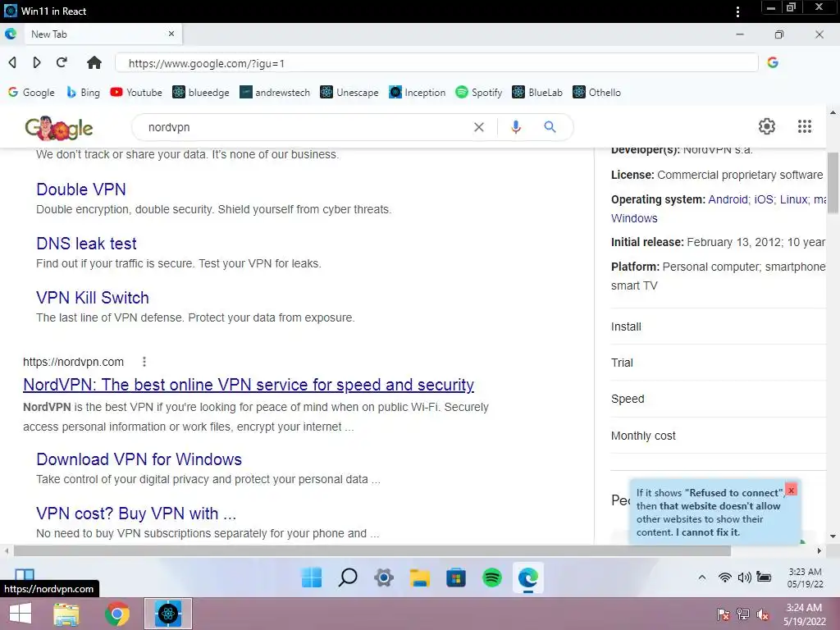
Task: Open Settings from the inner taskbar
Action: (384, 577)
